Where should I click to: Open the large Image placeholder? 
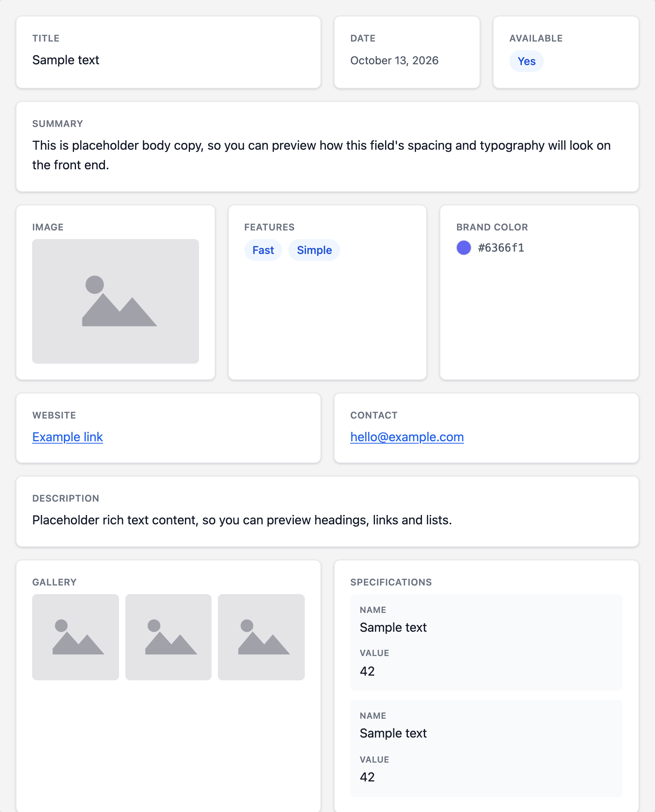point(116,301)
